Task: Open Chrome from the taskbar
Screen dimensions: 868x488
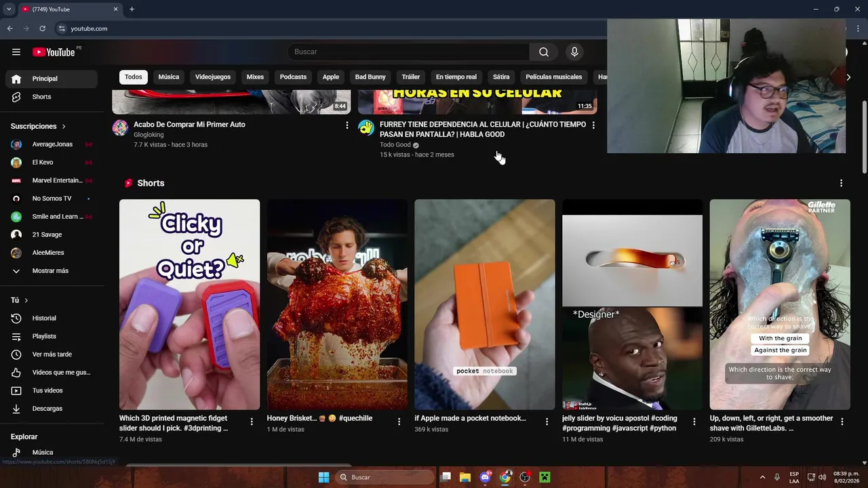Action: pyautogui.click(x=505, y=477)
